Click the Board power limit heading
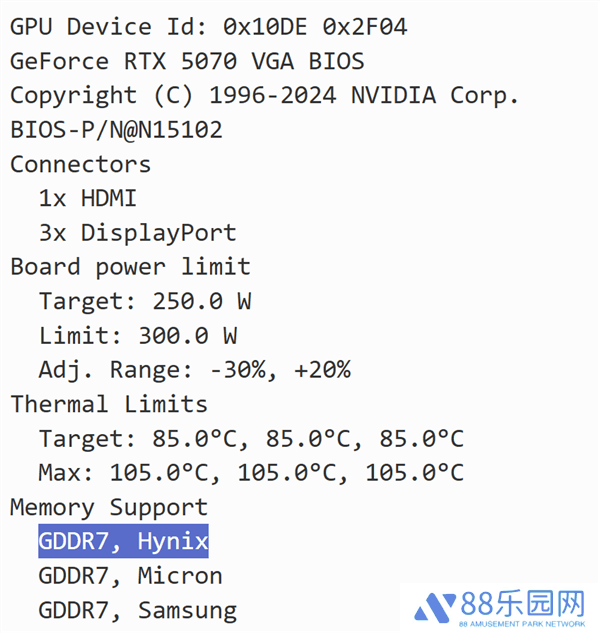 (x=130, y=267)
